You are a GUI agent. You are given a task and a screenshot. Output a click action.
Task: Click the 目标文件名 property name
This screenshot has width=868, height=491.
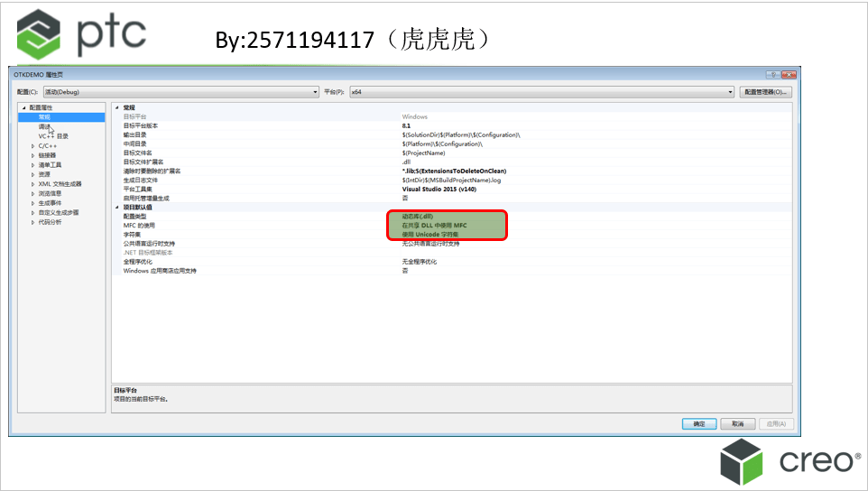click(138, 153)
